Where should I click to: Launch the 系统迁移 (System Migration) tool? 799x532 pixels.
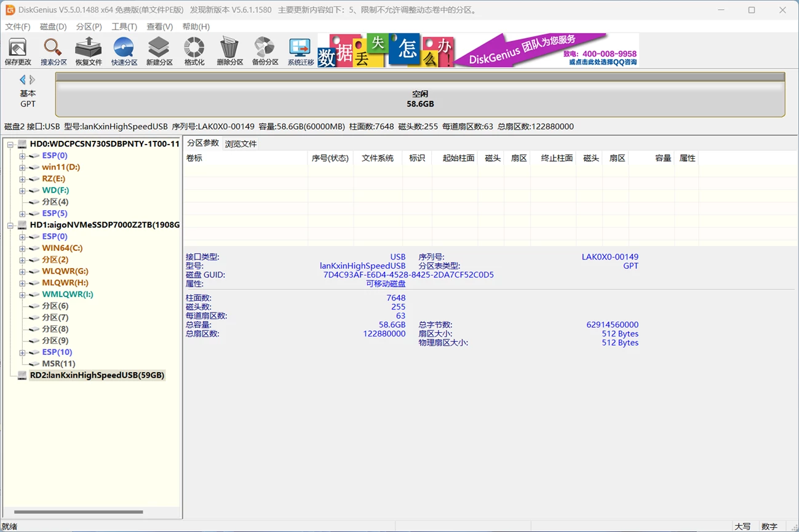301,51
